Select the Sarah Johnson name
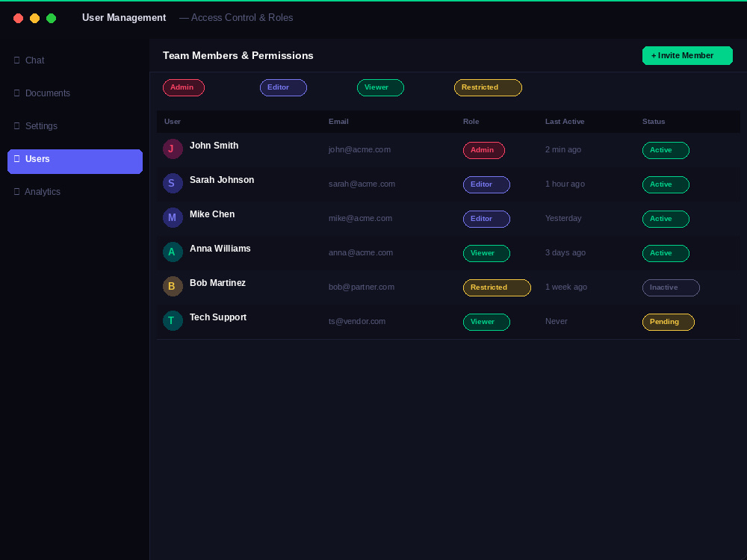 point(222,180)
